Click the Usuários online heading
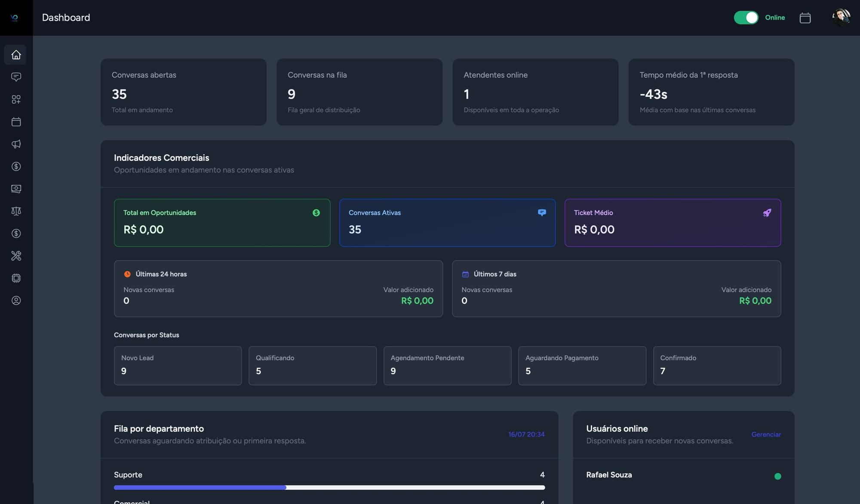 [617, 429]
